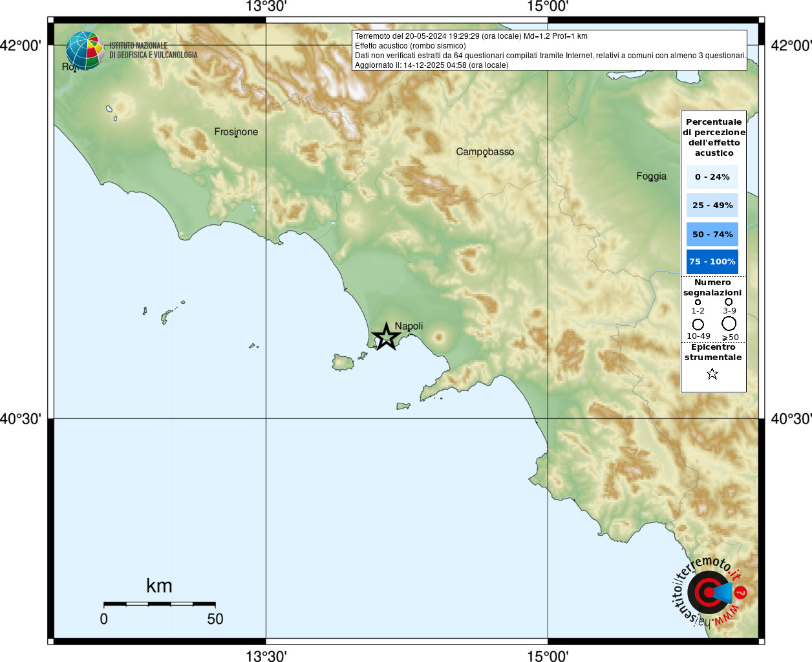Click the right 40°30' latitude label
The image size is (812, 662).
click(791, 419)
